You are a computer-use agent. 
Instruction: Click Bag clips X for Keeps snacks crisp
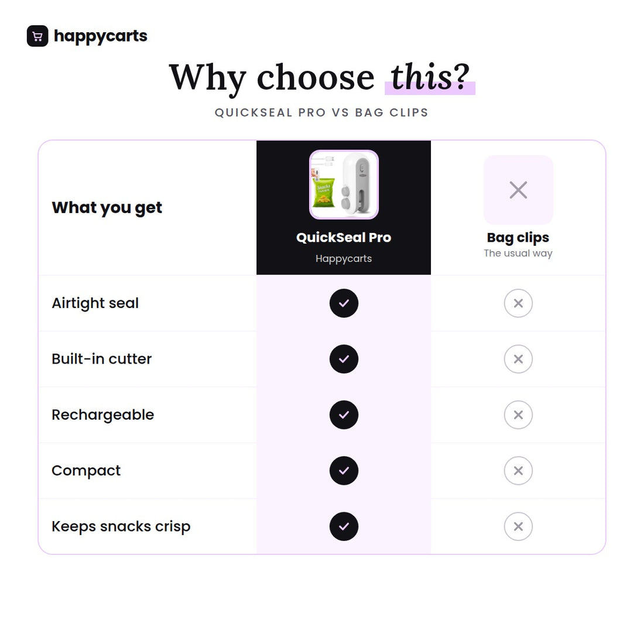(x=518, y=526)
